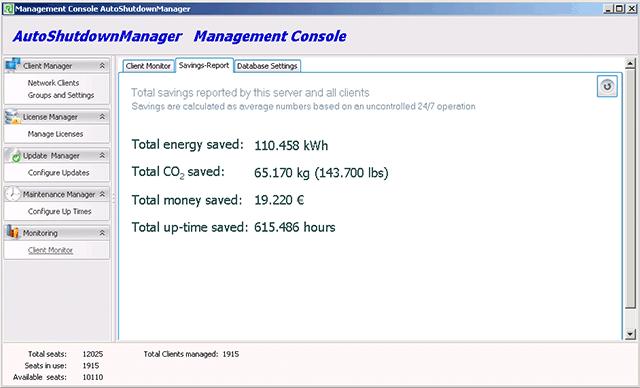Click the Monitoring chart icon

point(13,233)
